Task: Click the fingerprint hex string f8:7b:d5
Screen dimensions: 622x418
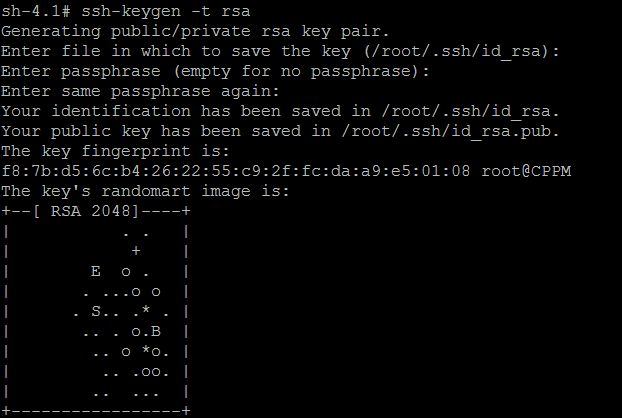Action: pos(236,171)
